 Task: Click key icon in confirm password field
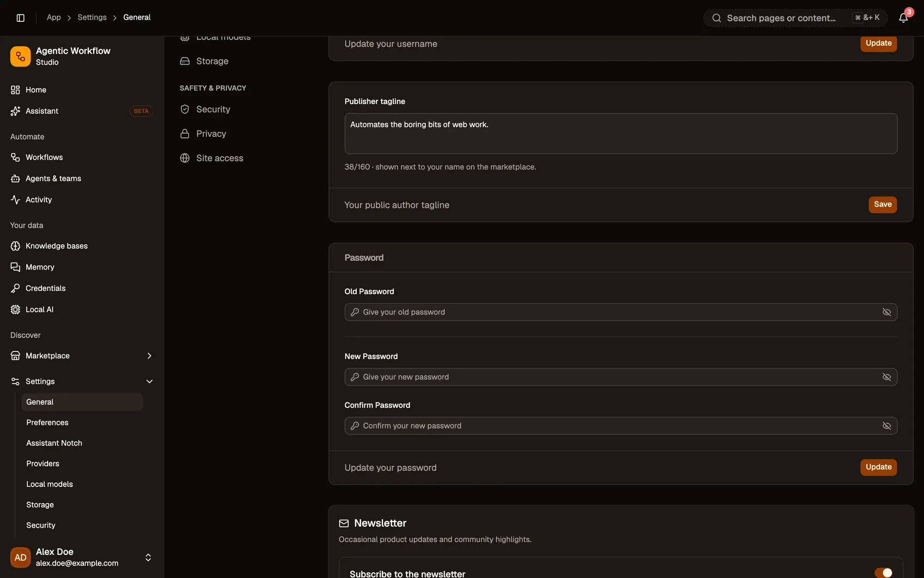(x=355, y=426)
